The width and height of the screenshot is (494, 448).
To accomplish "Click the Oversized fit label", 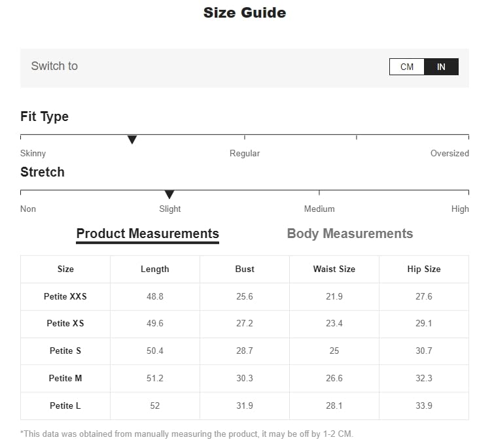I will pyautogui.click(x=450, y=153).
